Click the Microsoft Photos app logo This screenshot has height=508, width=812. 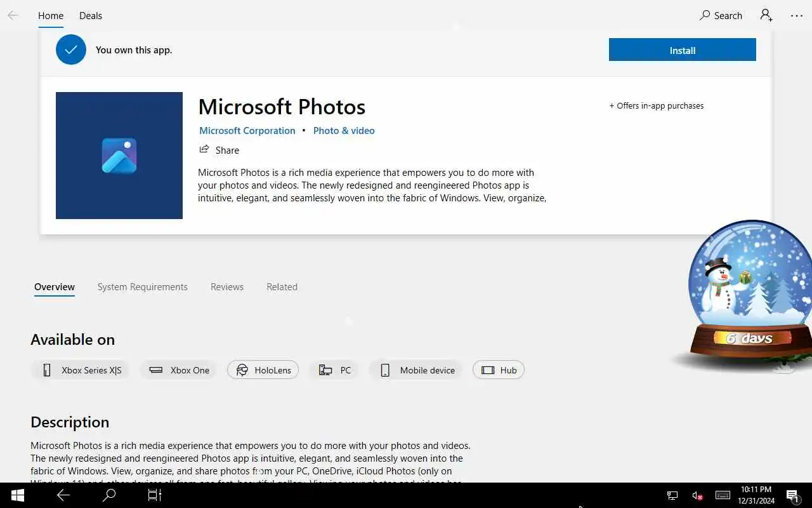tap(119, 156)
